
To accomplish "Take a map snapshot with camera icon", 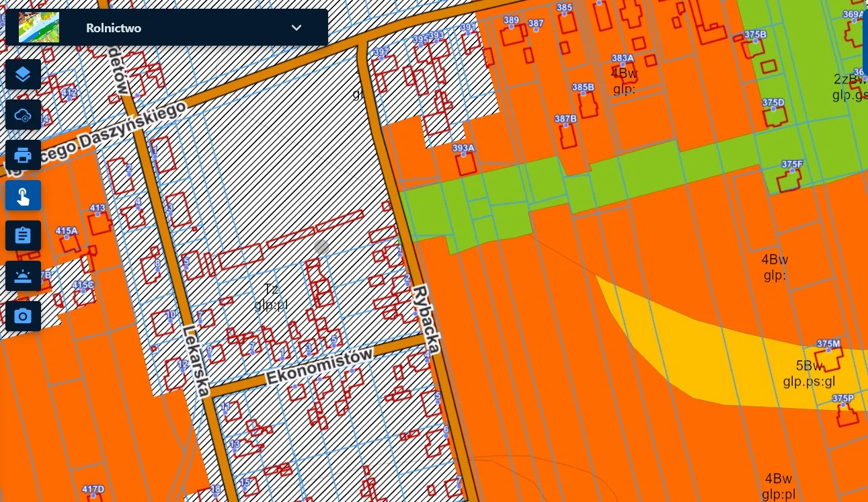I will point(24,316).
